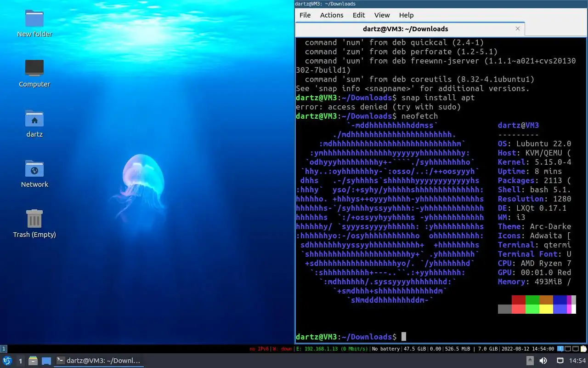Viewport: 588px width, 368px height.
Task: Click the 'No battery' status entry
Action: [x=386, y=349]
